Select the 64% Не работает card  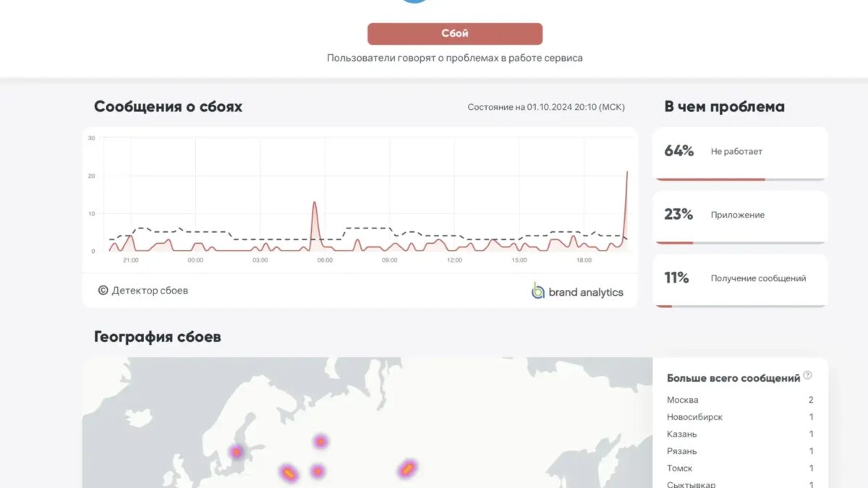coord(739,153)
